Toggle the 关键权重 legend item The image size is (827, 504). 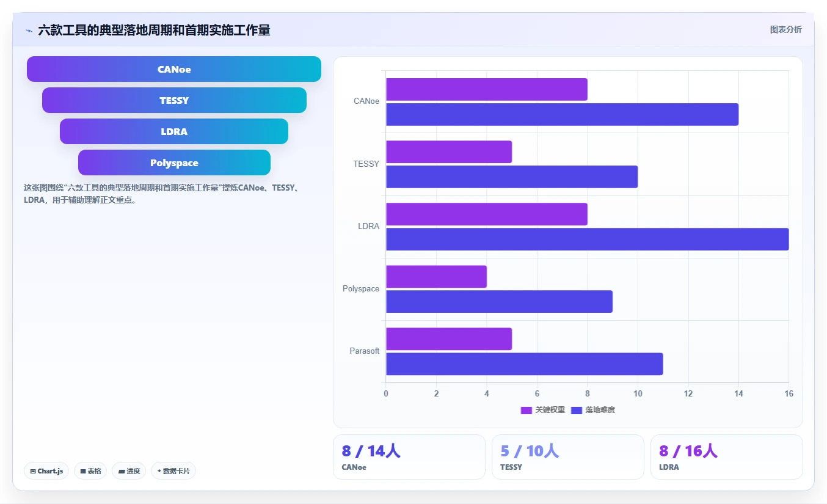click(x=542, y=410)
